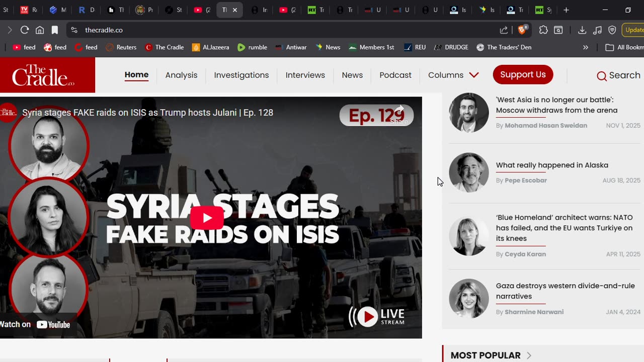Click Watch on YouTube in the video

point(35,324)
